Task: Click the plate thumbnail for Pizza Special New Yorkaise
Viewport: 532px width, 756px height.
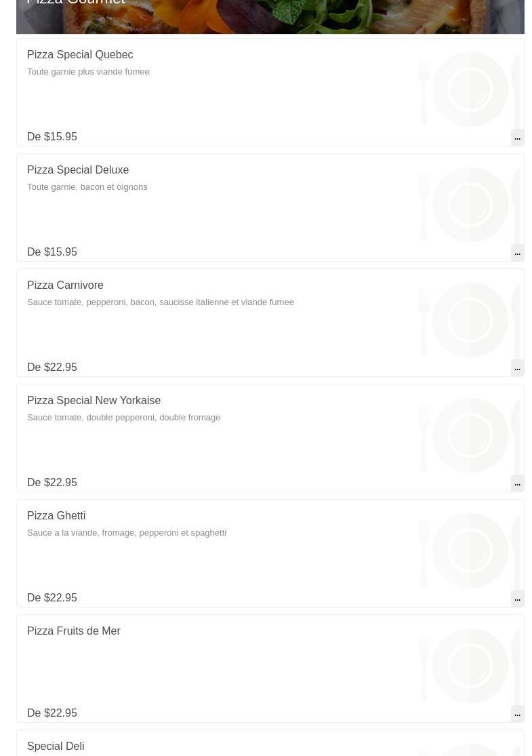Action: click(469, 435)
